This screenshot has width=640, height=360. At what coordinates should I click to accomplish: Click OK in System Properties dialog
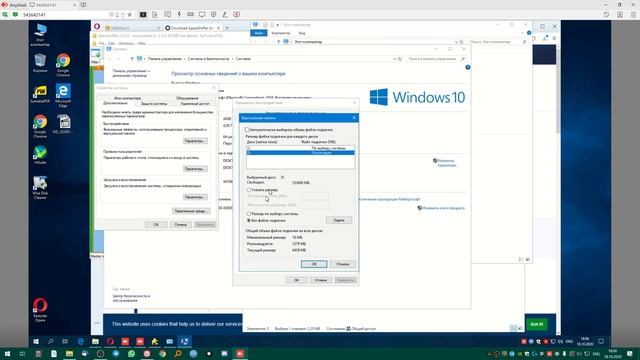156,225
